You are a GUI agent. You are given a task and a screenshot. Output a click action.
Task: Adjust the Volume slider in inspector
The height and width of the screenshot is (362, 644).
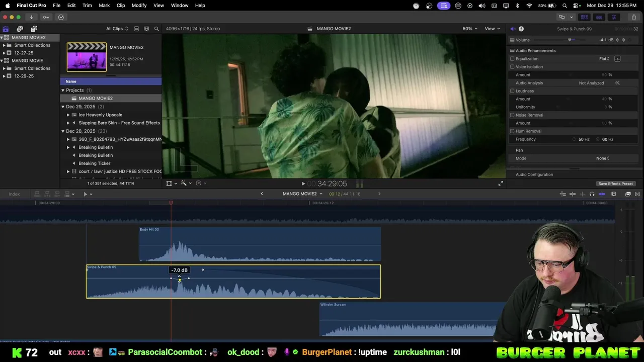pos(569,40)
